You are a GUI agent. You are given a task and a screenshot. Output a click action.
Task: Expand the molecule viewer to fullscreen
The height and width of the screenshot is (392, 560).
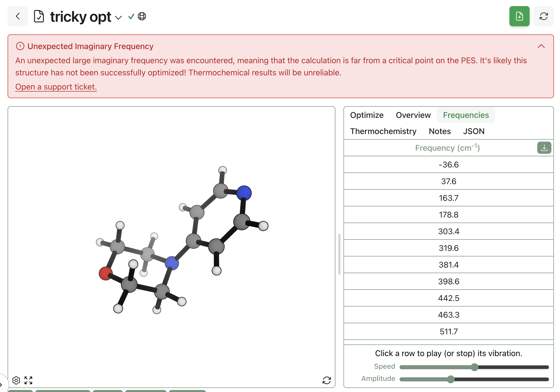pyautogui.click(x=28, y=380)
